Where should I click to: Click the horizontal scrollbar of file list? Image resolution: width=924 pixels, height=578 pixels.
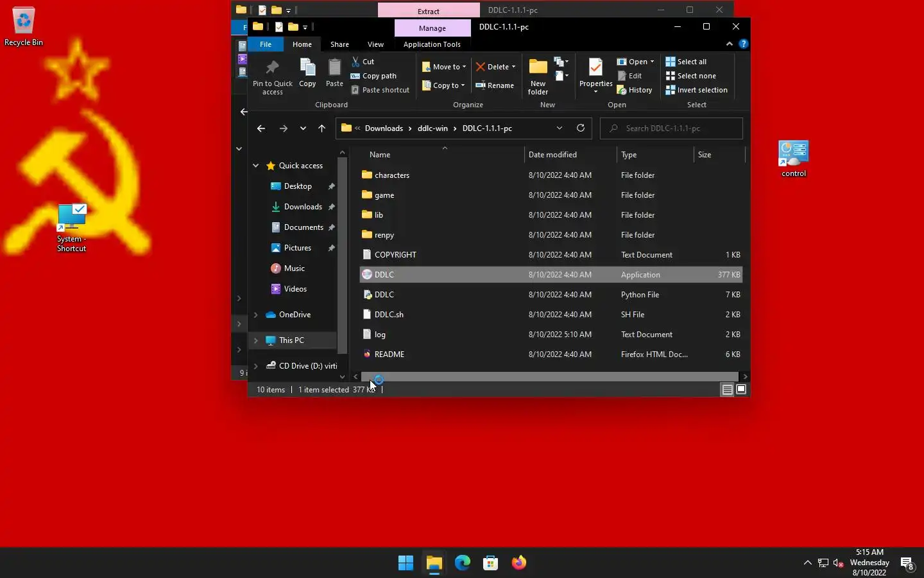[549, 376]
